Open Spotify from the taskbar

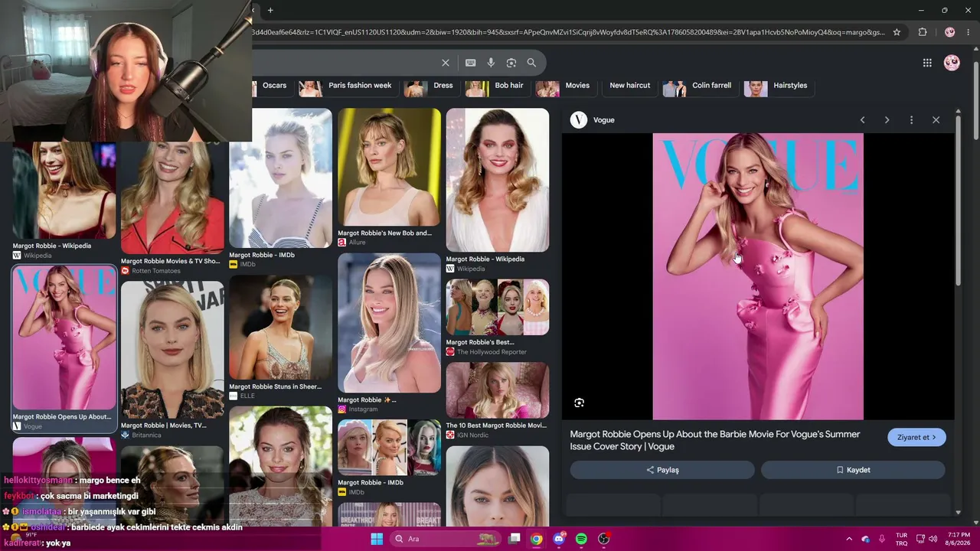coord(581,539)
